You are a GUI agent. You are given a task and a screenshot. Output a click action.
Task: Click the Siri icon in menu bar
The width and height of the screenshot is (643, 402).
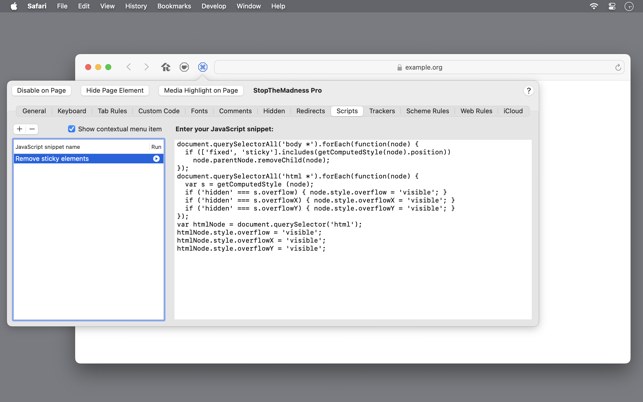point(629,6)
